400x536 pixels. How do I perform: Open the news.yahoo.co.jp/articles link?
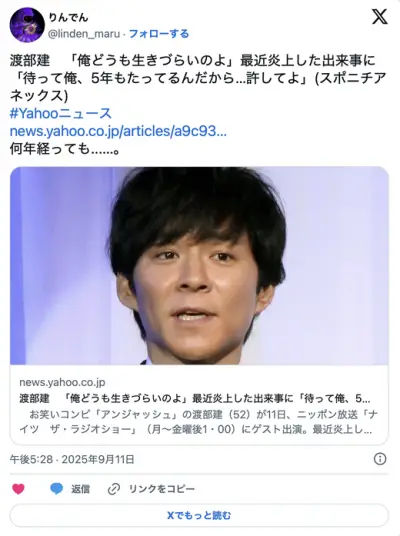118,131
